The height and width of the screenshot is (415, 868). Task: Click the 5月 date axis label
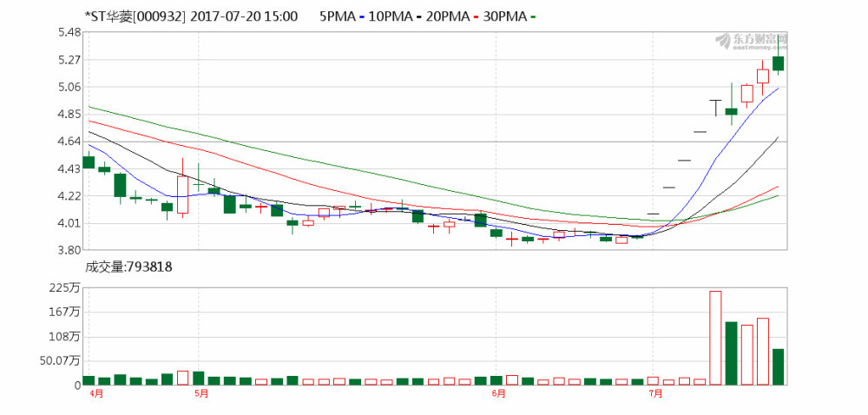coord(202,394)
